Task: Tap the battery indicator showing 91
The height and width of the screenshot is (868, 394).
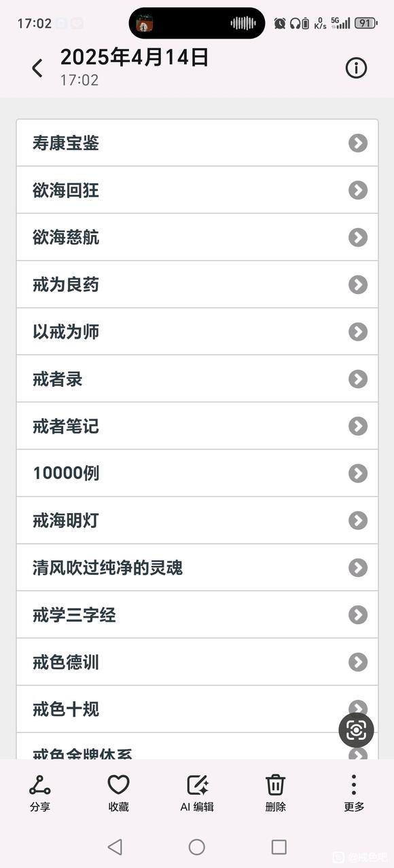Action: click(365, 22)
